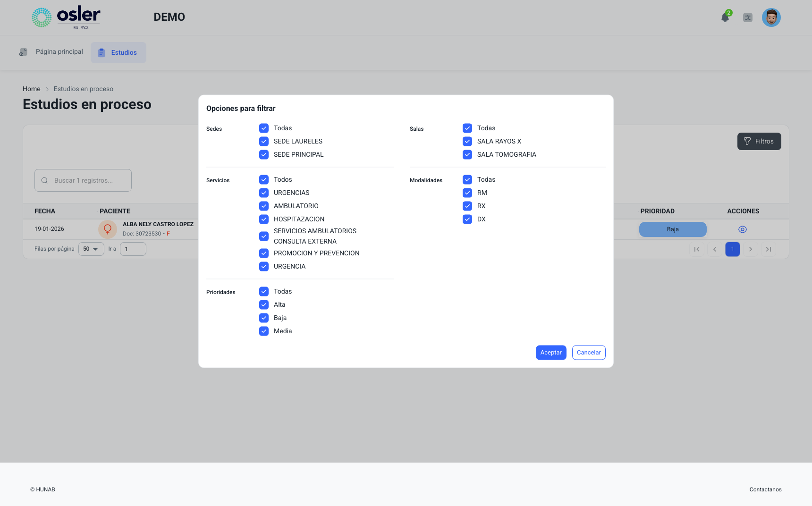Click the language translate icon
This screenshot has width=812, height=506.
(x=748, y=17)
